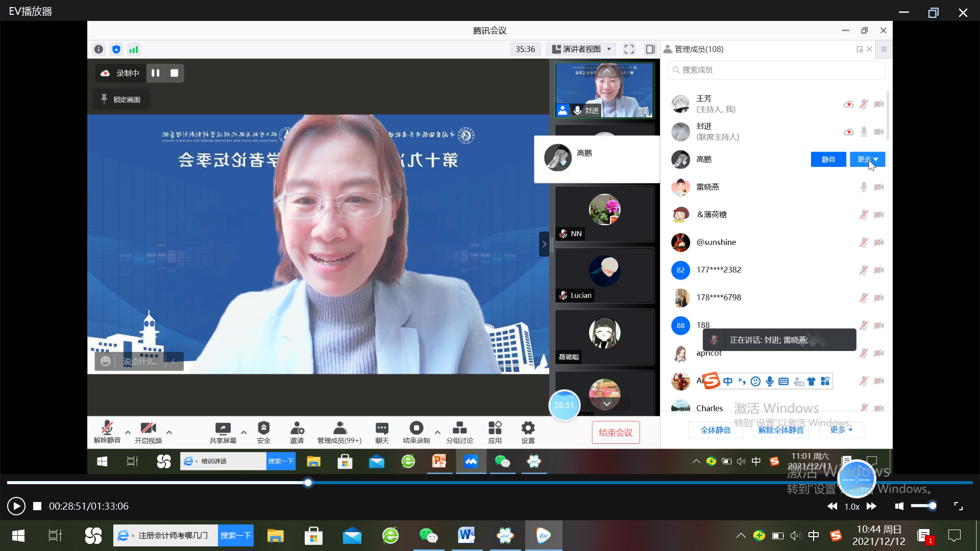
Task: Click the mute all button
Action: click(x=715, y=430)
